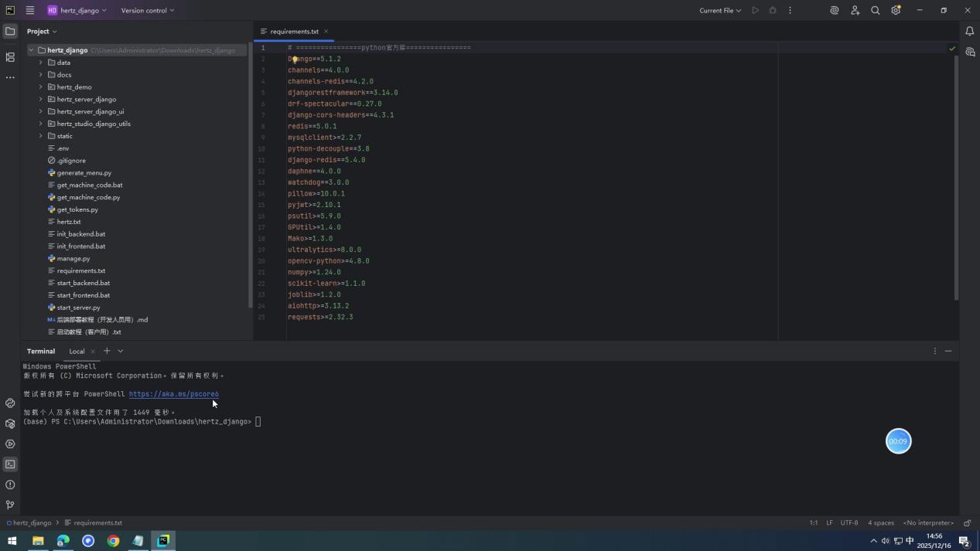Open the Problems tool window icon
The image size is (980, 551).
(10, 485)
